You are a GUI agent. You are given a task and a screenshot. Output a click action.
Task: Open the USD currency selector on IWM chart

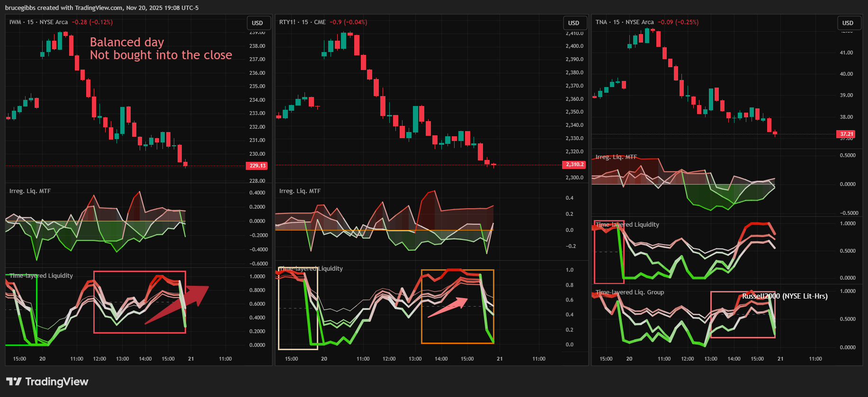coord(258,23)
